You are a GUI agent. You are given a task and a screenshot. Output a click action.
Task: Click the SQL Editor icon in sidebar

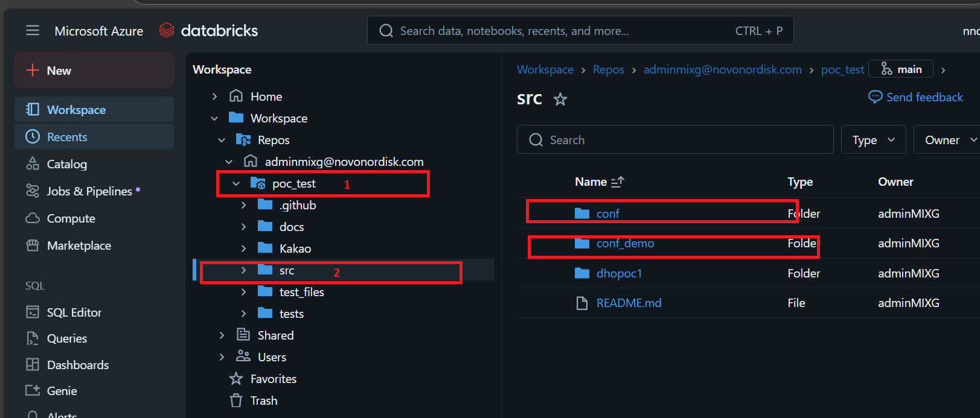click(x=33, y=312)
